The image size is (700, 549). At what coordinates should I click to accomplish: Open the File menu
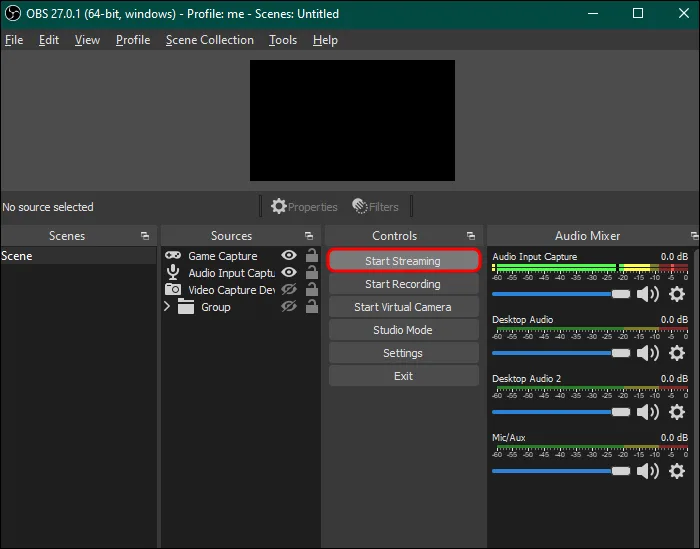click(14, 40)
